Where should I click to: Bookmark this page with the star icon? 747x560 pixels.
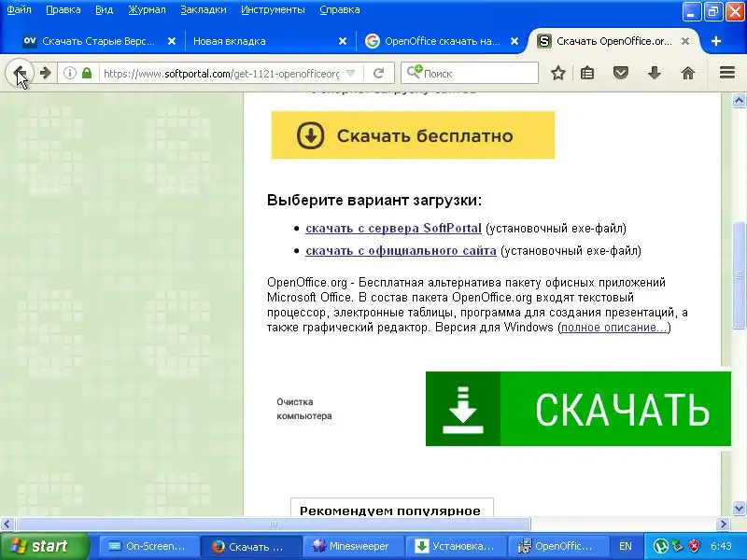[557, 73]
